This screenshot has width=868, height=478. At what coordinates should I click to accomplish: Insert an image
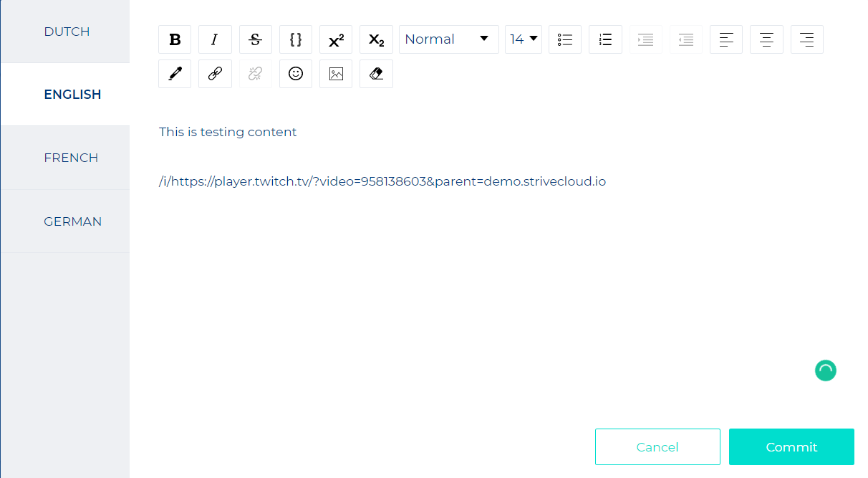pos(336,74)
